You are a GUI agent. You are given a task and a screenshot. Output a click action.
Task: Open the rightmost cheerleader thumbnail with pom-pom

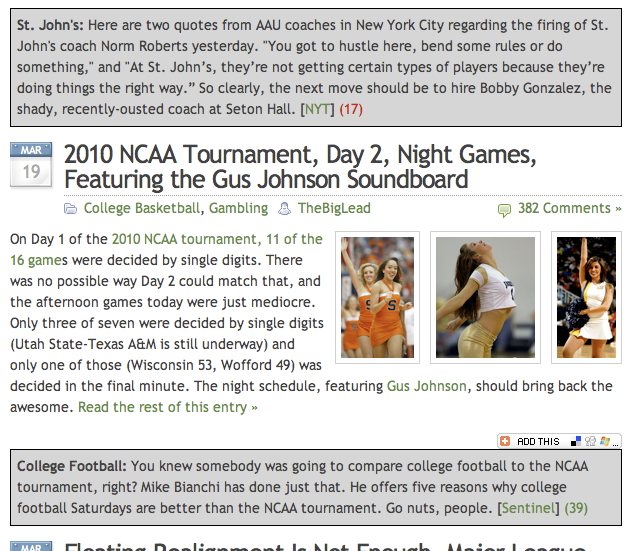(585, 297)
